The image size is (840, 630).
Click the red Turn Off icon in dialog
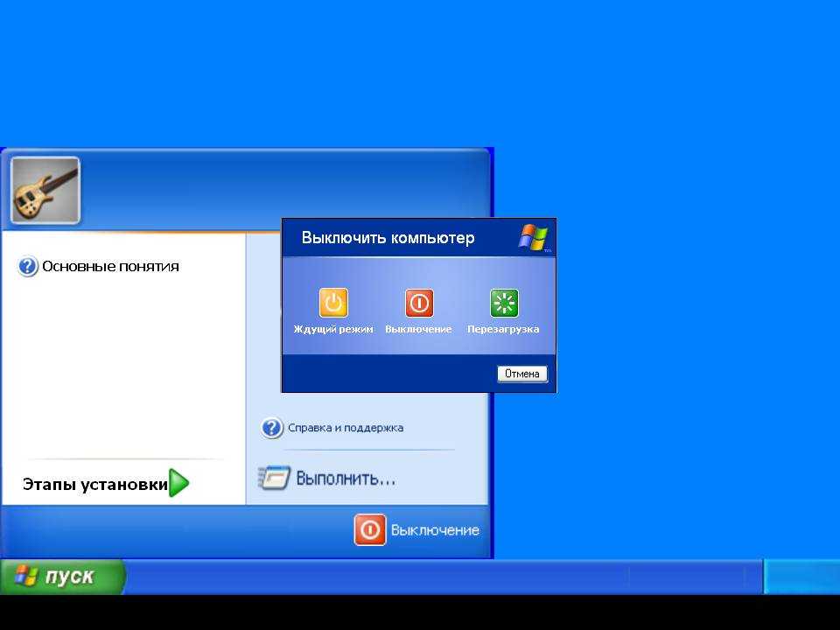419,303
